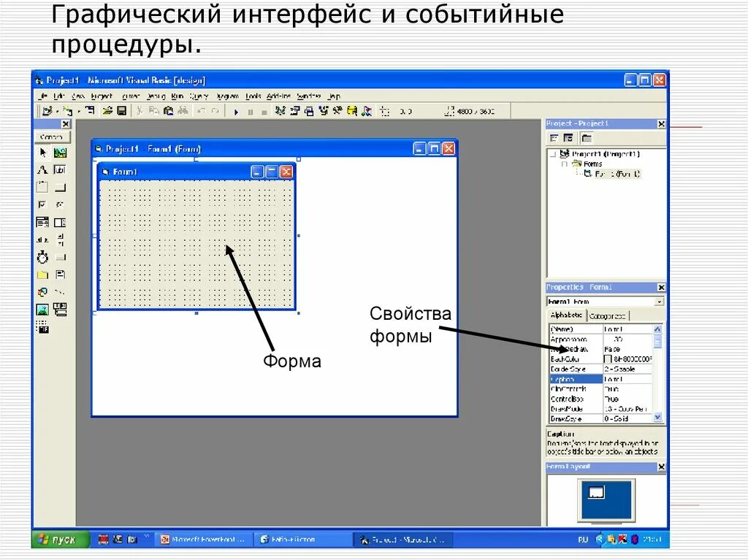Switch to the Categorized properties tab
748x560 pixels.
(607, 316)
